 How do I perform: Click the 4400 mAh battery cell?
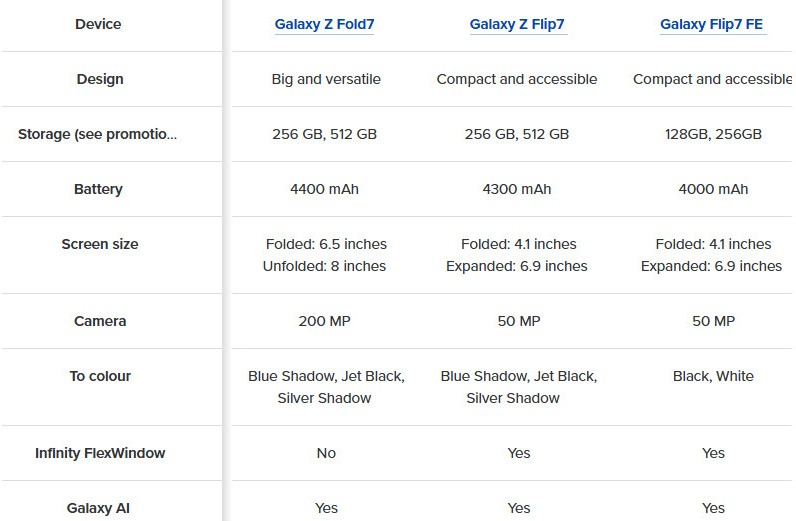[x=326, y=189]
